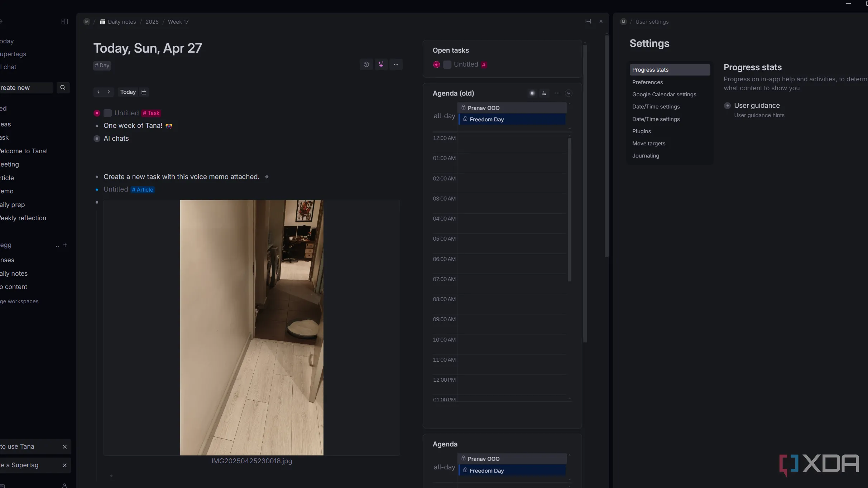This screenshot has width=868, height=488.
Task: Expand the voice memo task bullet
Action: [x=97, y=177]
